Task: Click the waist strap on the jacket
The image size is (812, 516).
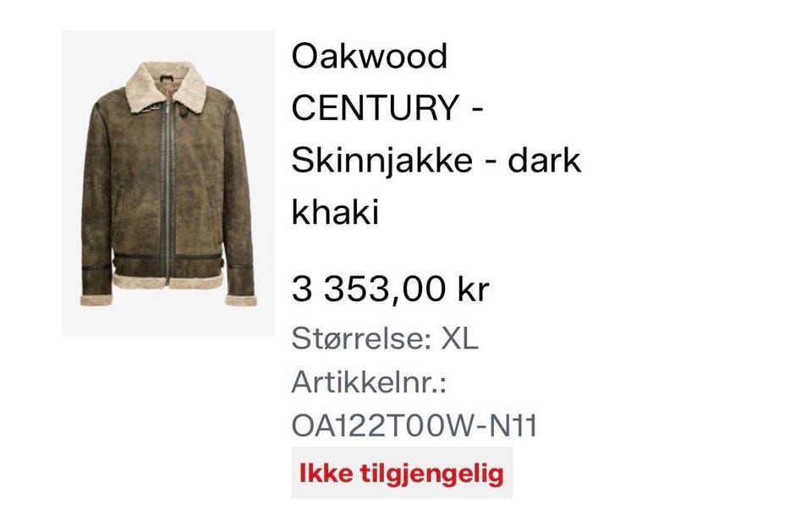Action: (168, 259)
